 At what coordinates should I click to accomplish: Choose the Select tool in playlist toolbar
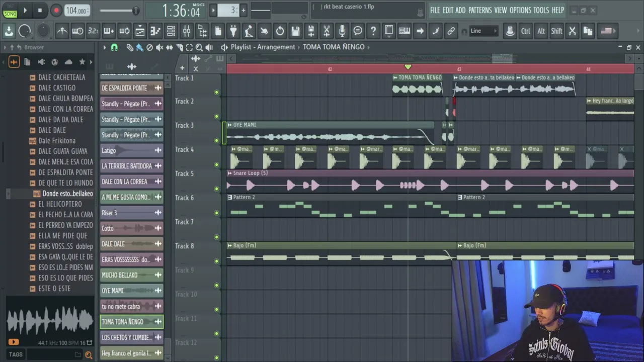click(189, 47)
